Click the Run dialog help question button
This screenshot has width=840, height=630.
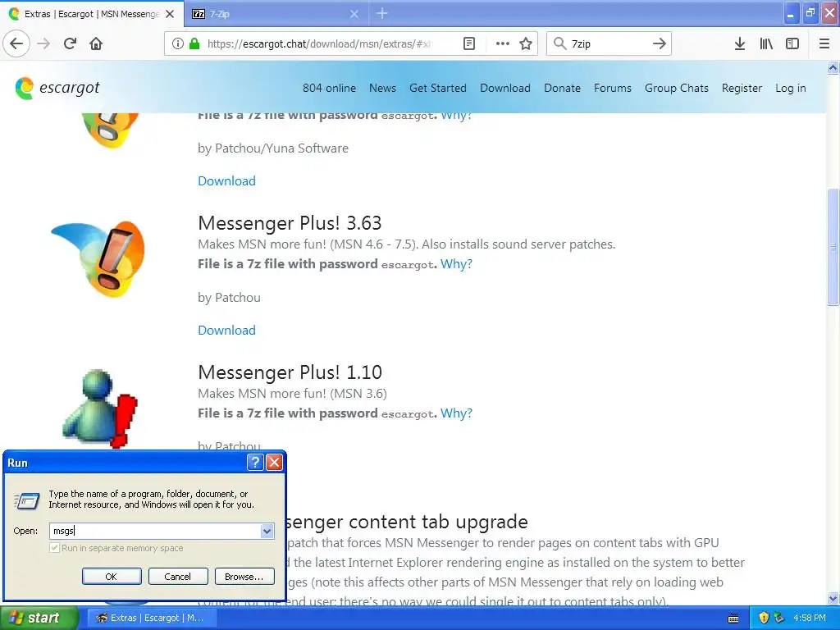pos(255,463)
